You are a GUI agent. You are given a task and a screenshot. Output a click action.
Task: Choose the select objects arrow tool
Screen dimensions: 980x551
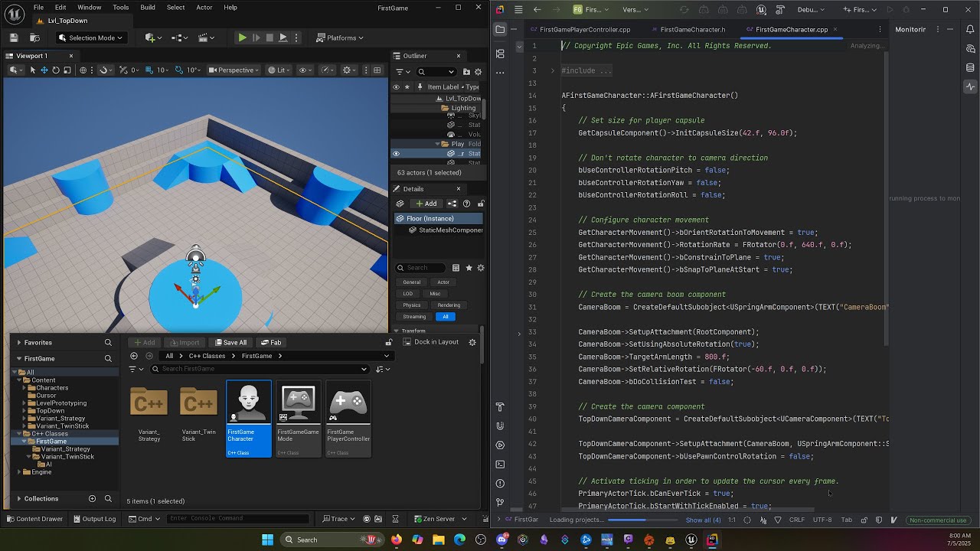pos(33,70)
